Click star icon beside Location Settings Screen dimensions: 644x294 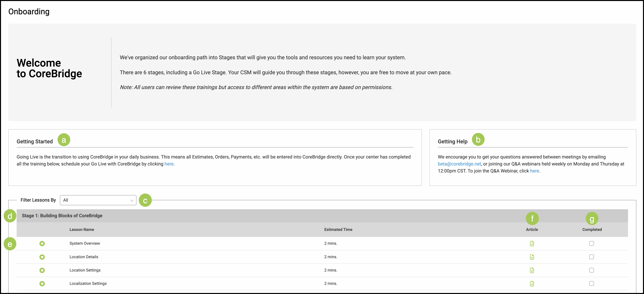[x=42, y=270]
